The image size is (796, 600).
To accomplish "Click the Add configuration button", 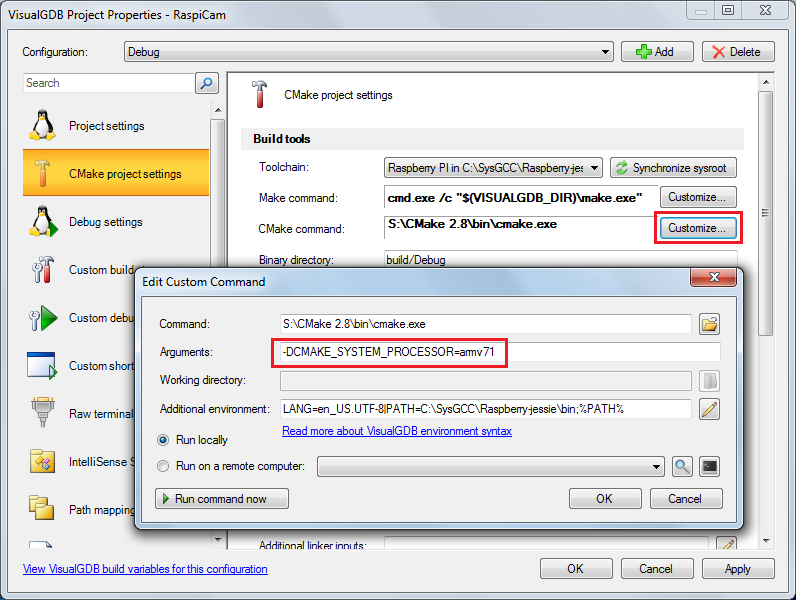I will [657, 52].
